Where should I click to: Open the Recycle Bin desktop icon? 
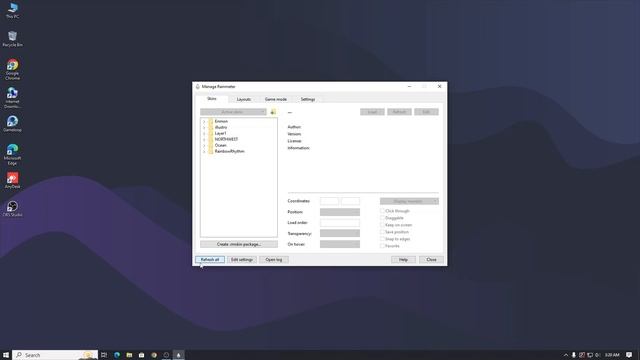point(12,39)
